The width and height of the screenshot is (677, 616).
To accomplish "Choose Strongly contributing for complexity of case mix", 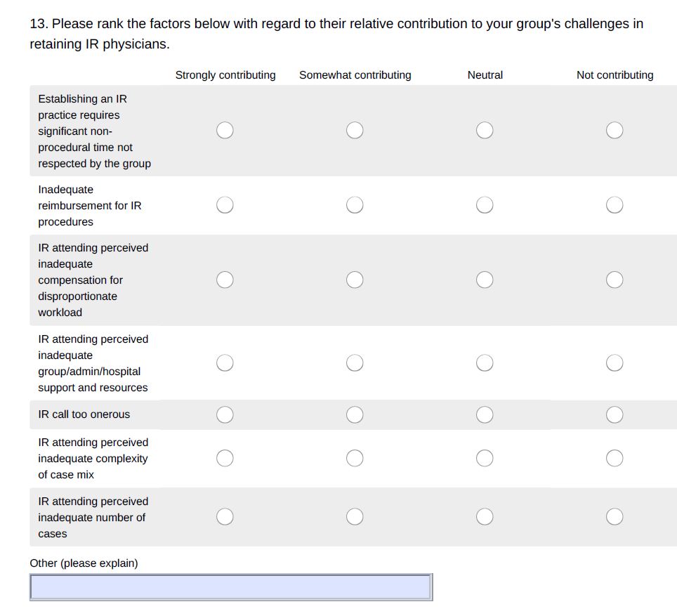I will pyautogui.click(x=225, y=458).
